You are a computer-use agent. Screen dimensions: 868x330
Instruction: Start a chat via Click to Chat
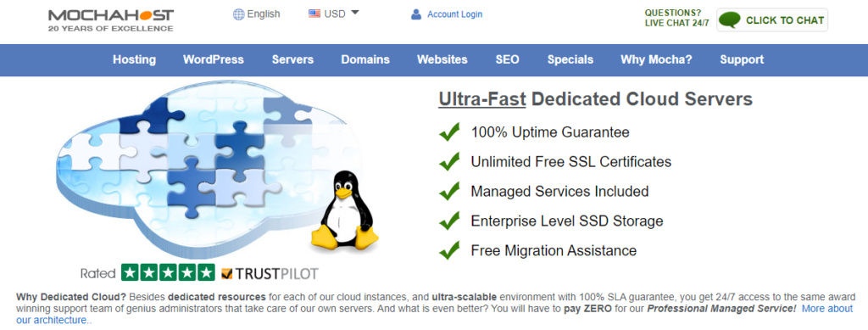772,20
